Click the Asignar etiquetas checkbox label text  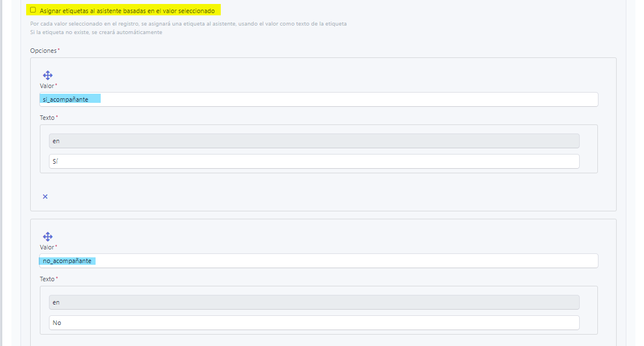[x=127, y=11]
